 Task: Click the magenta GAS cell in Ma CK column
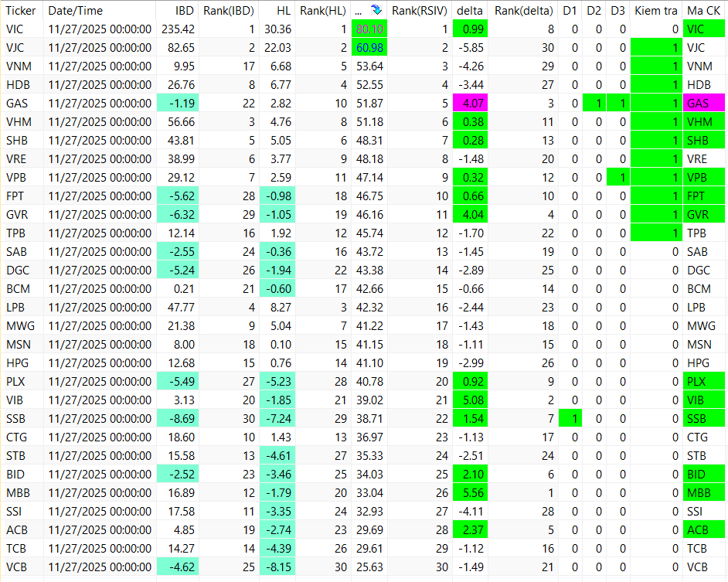coord(704,103)
